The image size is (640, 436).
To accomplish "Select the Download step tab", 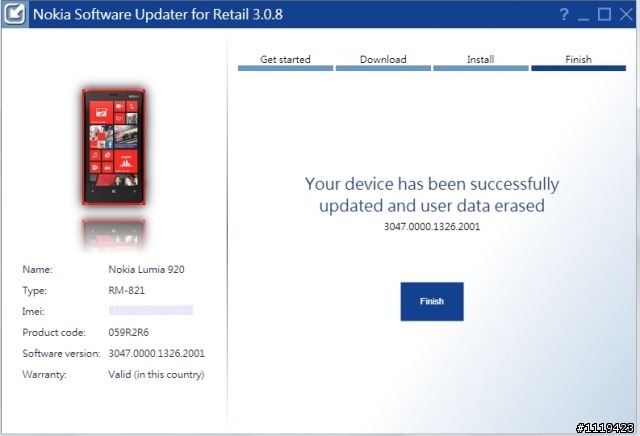I will click(383, 62).
